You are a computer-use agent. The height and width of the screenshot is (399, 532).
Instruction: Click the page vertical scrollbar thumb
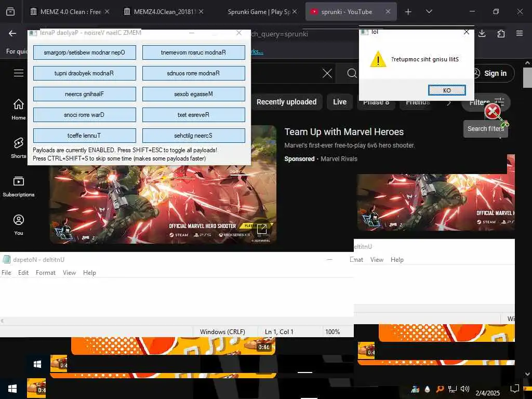click(527, 77)
